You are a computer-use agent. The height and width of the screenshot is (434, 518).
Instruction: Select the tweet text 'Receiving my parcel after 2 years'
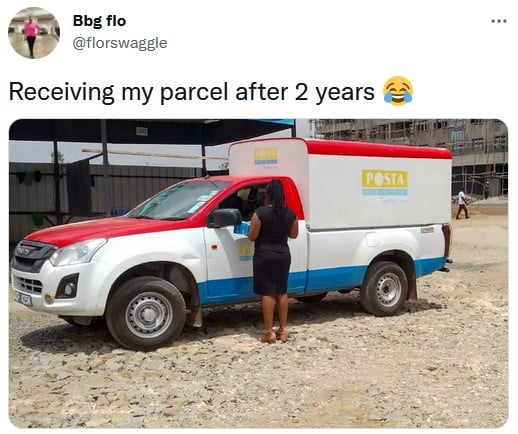click(x=192, y=92)
